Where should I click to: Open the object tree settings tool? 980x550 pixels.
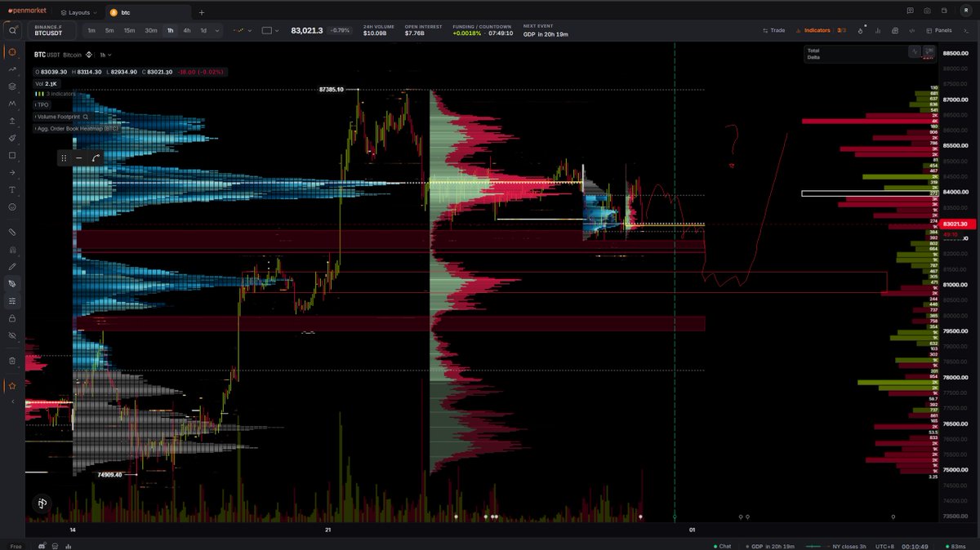click(x=12, y=300)
